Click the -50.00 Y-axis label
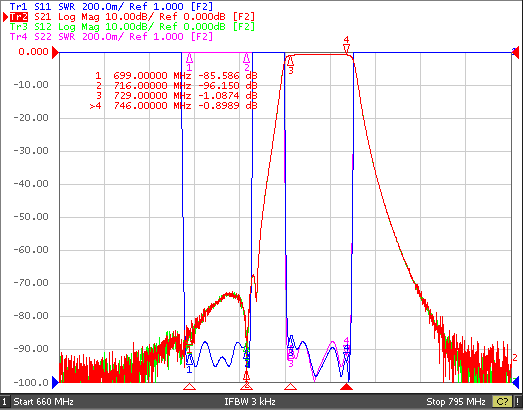This screenshot has width=523, height=411. tap(31, 217)
